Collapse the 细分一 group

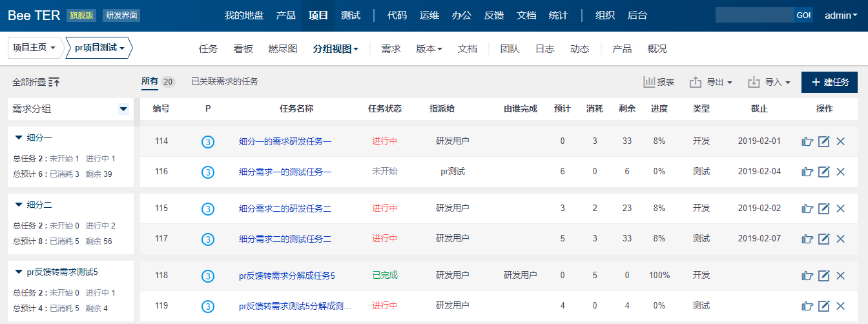[18, 137]
